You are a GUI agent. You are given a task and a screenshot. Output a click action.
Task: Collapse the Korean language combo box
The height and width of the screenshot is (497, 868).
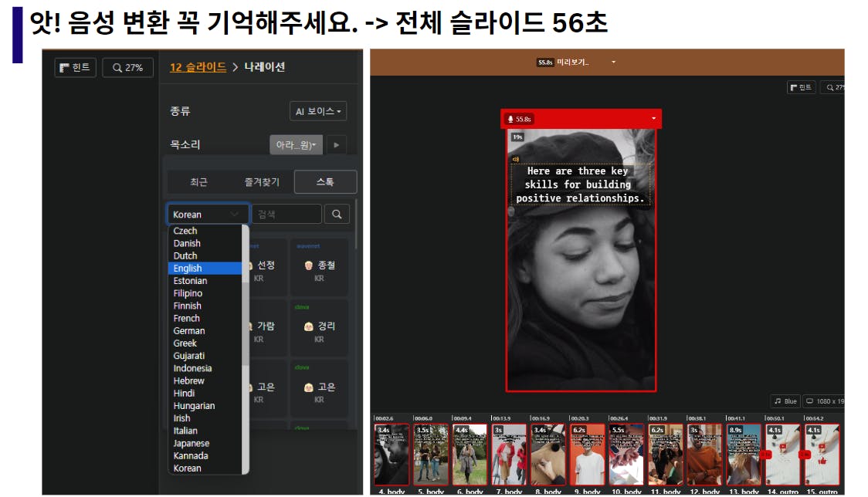pos(207,215)
